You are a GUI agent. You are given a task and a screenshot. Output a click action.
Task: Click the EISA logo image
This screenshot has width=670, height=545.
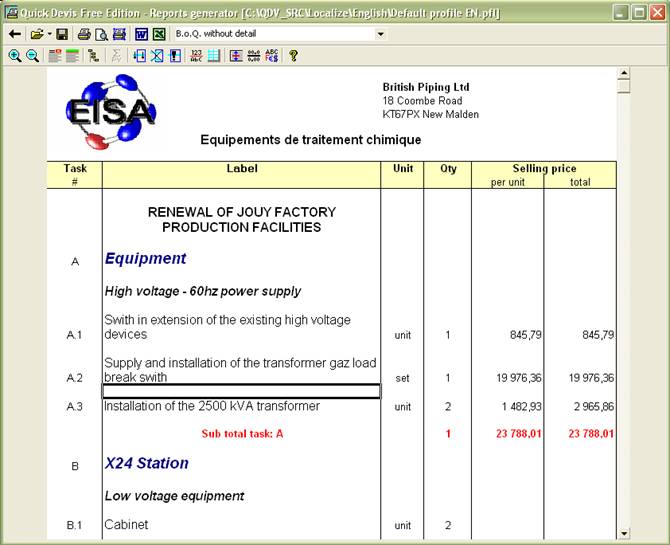111,112
